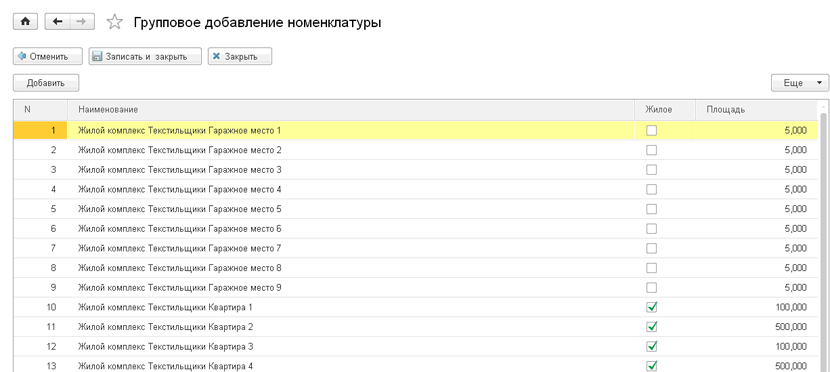The height and width of the screenshot is (372, 830).
Task: Select row name Гаражное место 6
Action: pos(179,229)
